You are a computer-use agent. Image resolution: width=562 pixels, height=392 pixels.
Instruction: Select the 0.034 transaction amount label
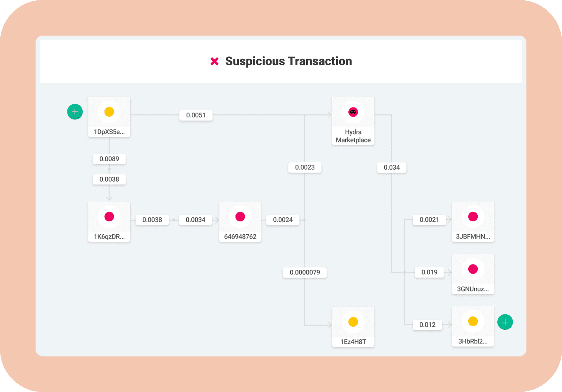[x=392, y=168]
